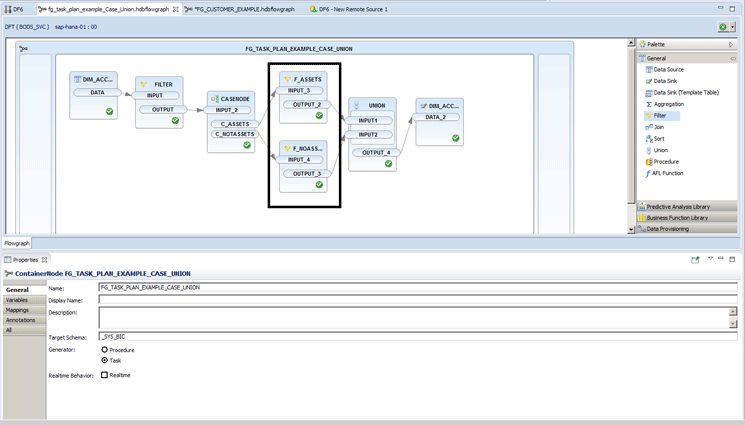Select the Filter palette item

click(660, 116)
